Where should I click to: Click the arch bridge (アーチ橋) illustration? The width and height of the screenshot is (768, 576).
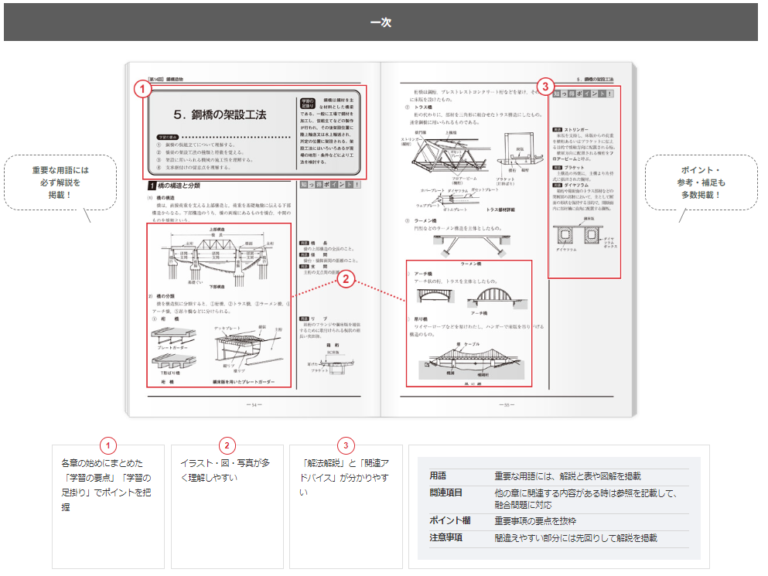pos(469,291)
